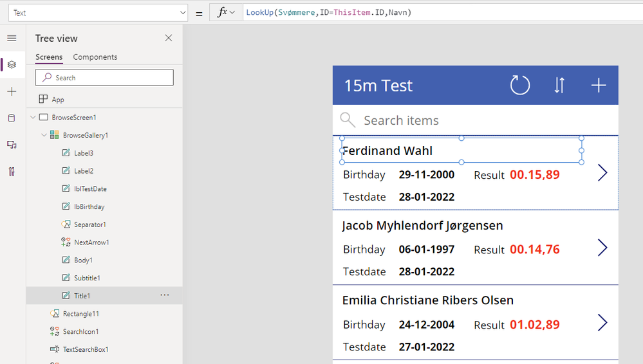Image resolution: width=643 pixels, height=364 pixels.
Task: Click the refresh icon in app header
Action: pyautogui.click(x=519, y=85)
